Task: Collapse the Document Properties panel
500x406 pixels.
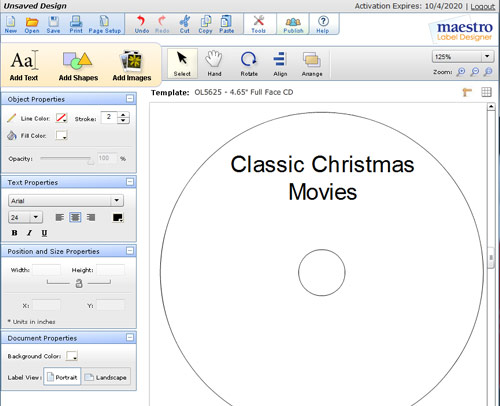Action: 130,337
